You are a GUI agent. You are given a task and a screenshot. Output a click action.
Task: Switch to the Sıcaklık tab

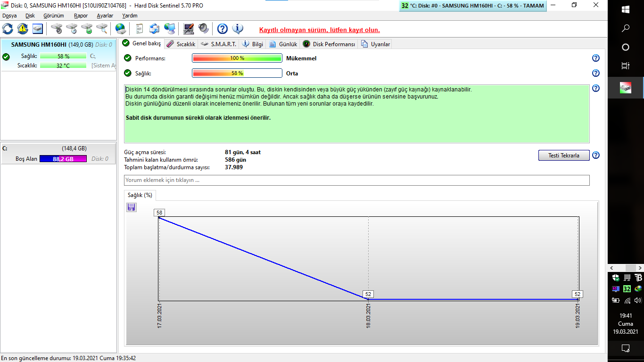pos(181,44)
